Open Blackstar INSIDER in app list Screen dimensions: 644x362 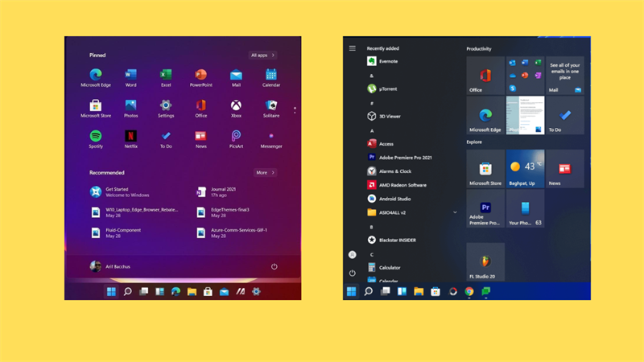tap(392, 240)
